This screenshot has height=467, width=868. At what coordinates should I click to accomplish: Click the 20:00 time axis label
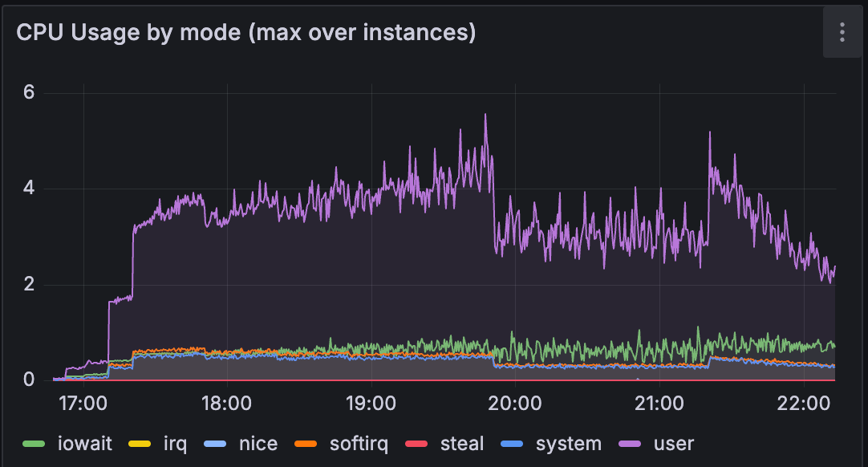tap(517, 404)
